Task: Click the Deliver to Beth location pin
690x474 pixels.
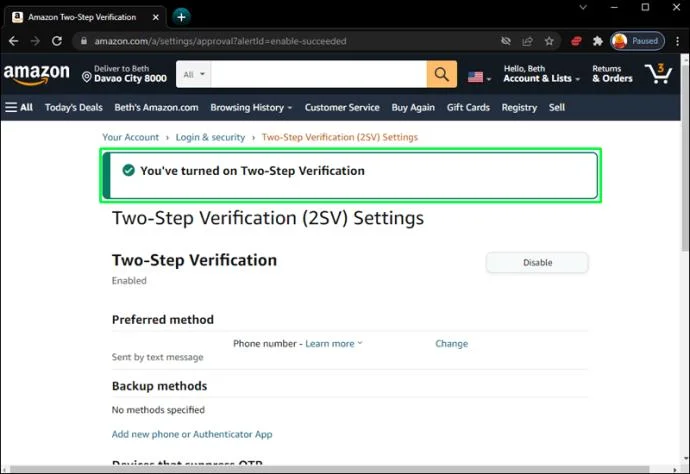Action: pyautogui.click(x=87, y=77)
